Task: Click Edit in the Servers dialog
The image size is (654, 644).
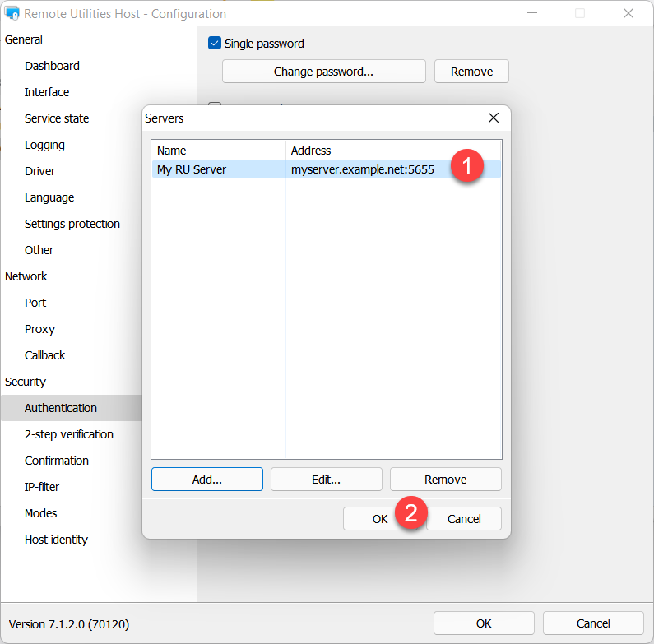Action: (x=326, y=479)
